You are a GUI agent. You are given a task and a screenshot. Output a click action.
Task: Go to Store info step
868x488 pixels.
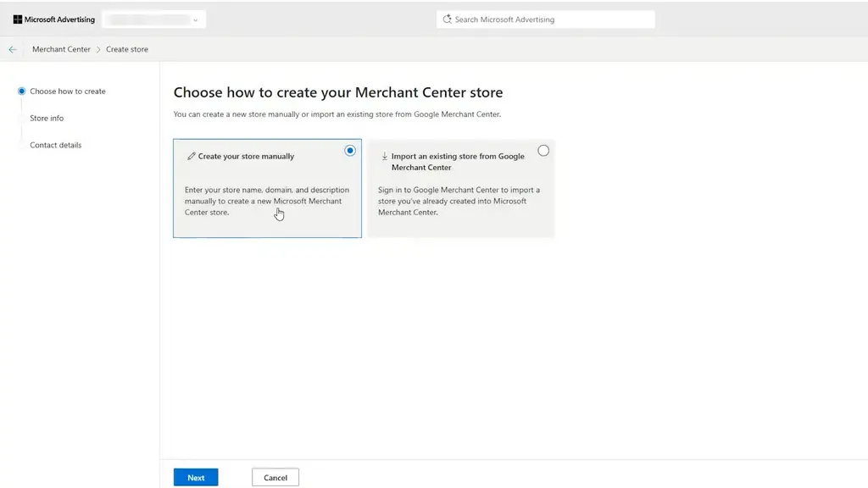(47, 118)
